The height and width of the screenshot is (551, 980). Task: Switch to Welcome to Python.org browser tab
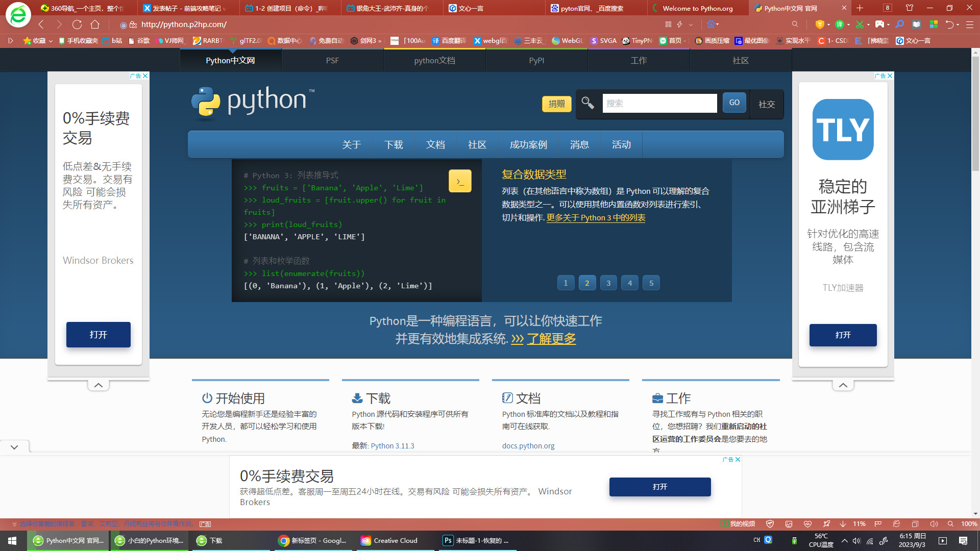698,8
